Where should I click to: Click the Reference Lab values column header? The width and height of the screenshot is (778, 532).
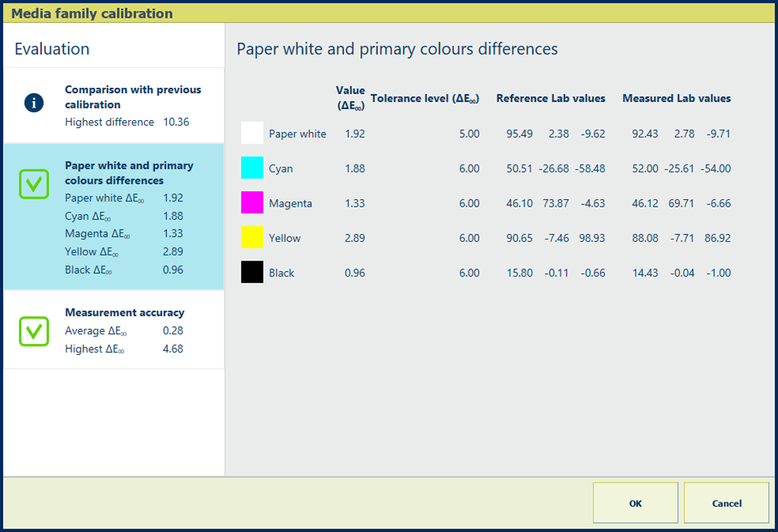[551, 98]
